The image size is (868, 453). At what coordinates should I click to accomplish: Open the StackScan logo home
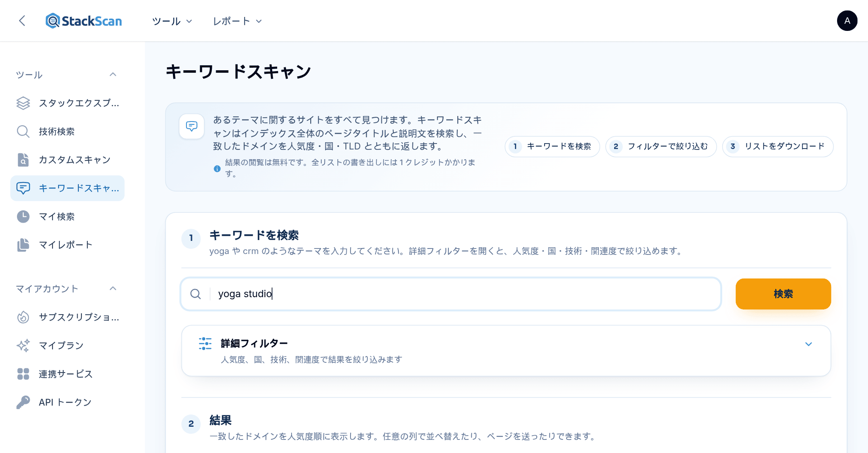click(84, 21)
